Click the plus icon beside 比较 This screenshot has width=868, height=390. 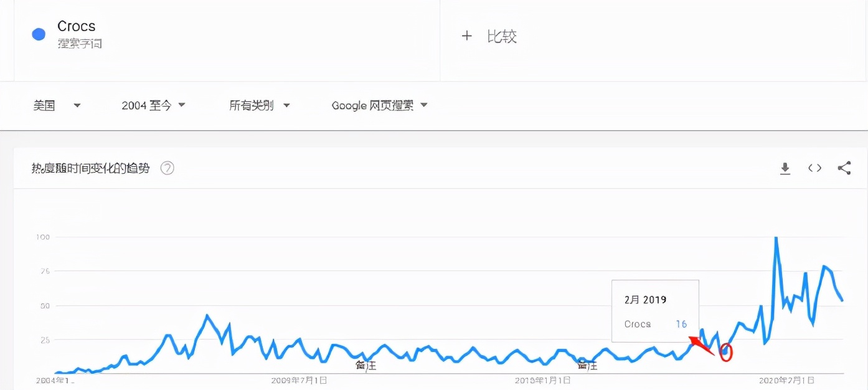[467, 36]
